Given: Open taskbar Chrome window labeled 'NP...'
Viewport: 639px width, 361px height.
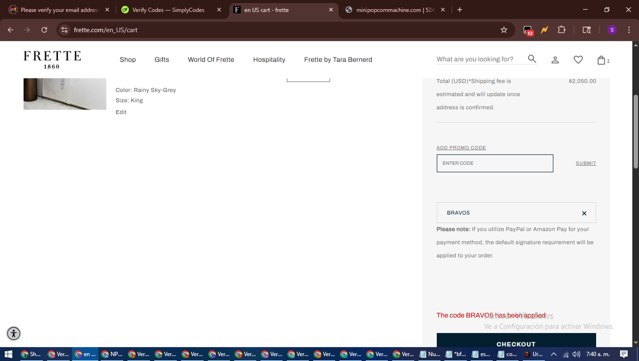Looking at the screenshot, I should click(x=111, y=354).
